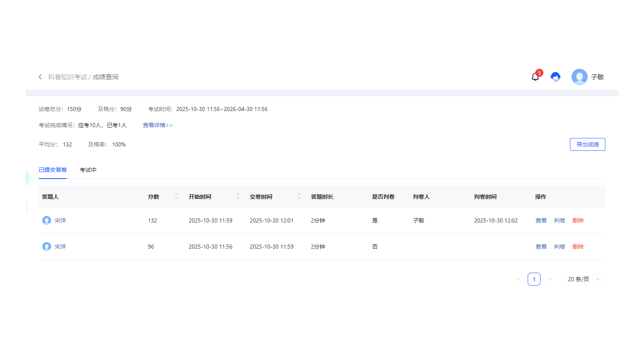Click the next page chevron
This screenshot has height=362, width=644.
pos(550,279)
